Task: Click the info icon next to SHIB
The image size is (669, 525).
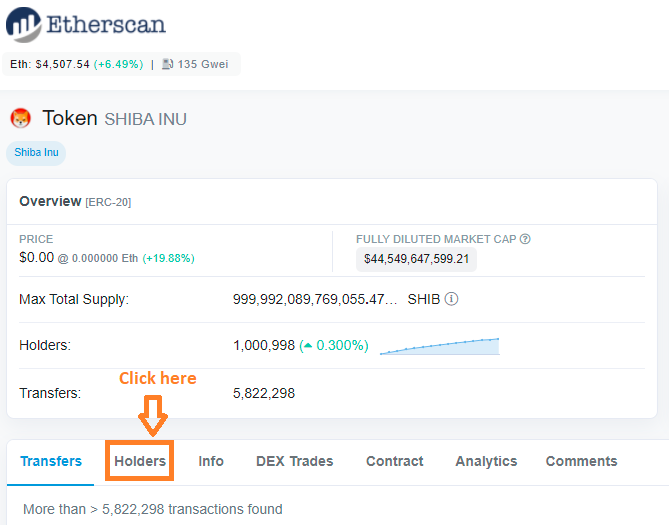Action: point(451,299)
